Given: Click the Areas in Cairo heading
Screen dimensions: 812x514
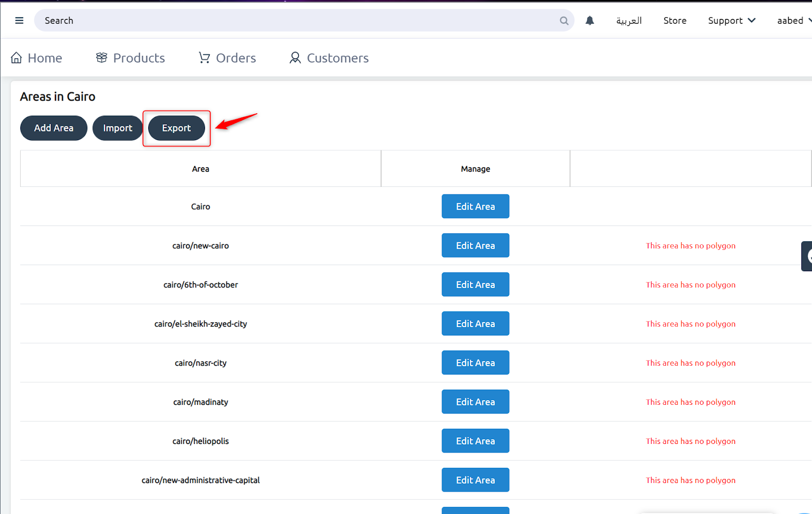Looking at the screenshot, I should tap(57, 97).
